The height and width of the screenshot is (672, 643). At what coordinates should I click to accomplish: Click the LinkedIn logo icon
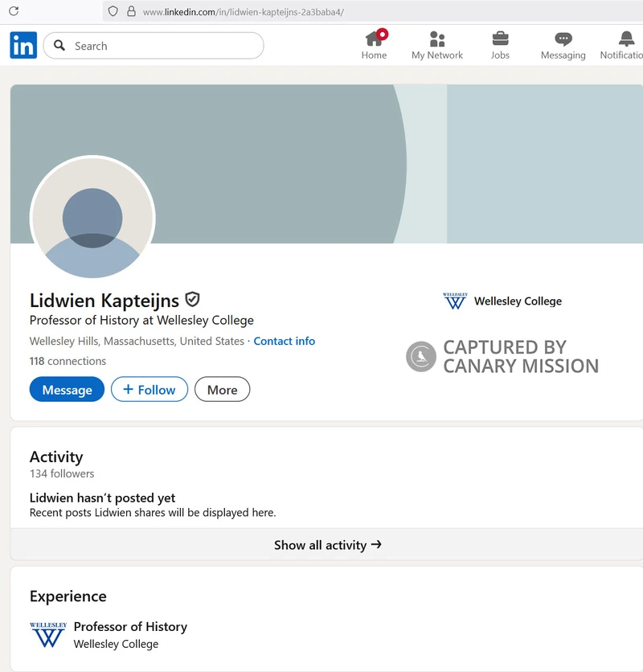click(x=23, y=45)
